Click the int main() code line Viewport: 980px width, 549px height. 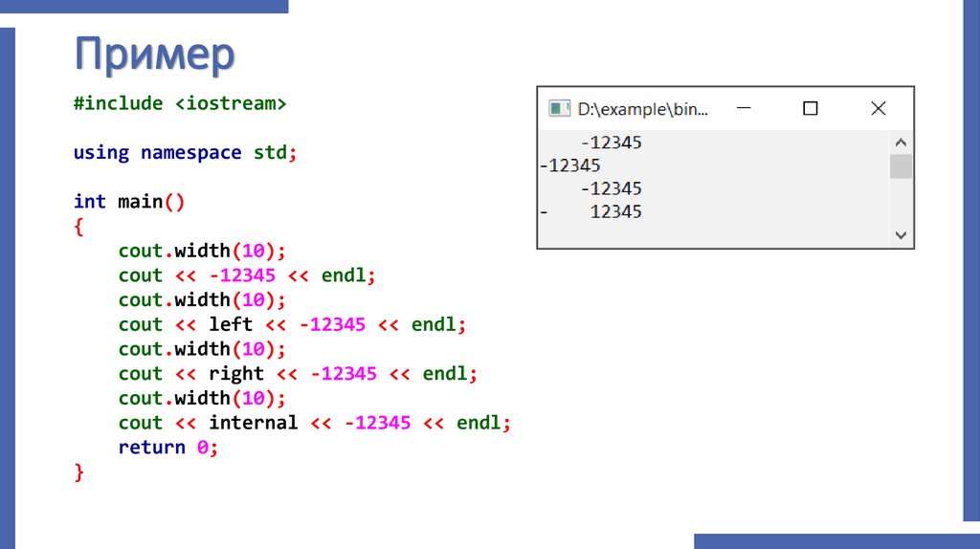pyautogui.click(x=129, y=202)
